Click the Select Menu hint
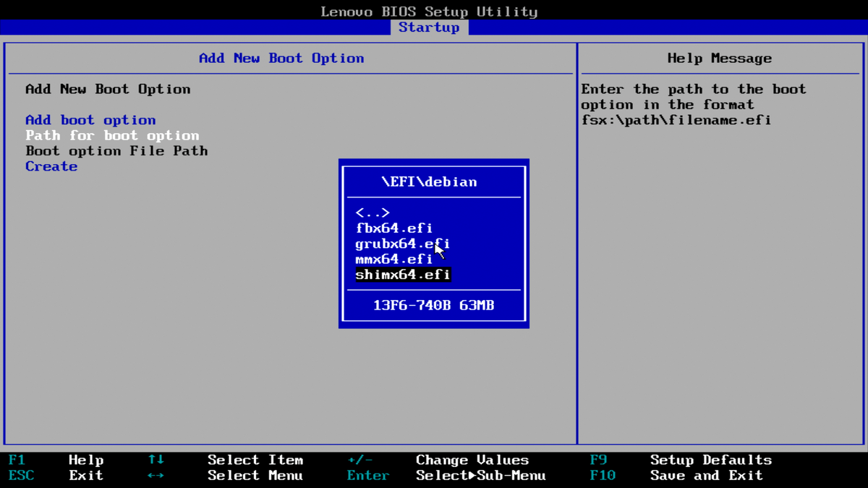Screen dimensions: 868x488 pyautogui.click(x=255, y=476)
